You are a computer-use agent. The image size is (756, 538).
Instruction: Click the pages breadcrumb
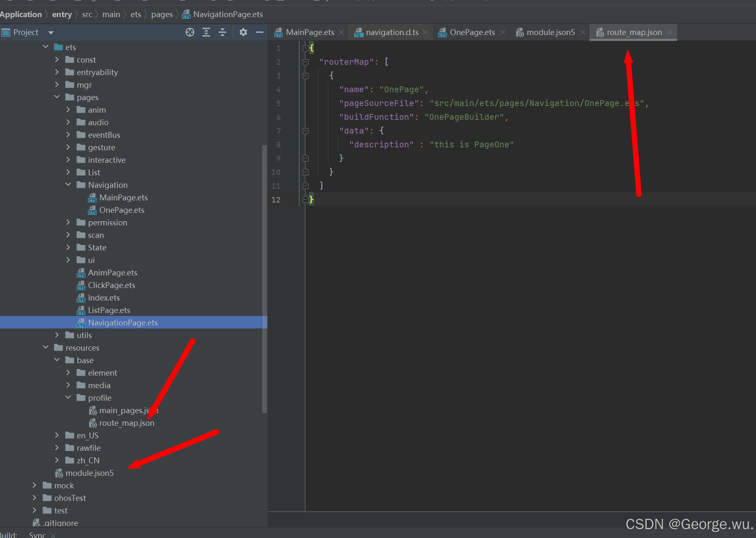[162, 15]
